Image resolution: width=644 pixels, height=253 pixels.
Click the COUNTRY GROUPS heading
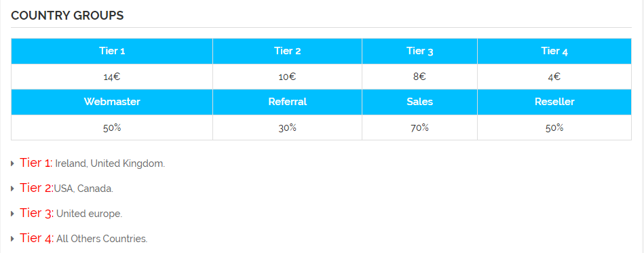(67, 16)
